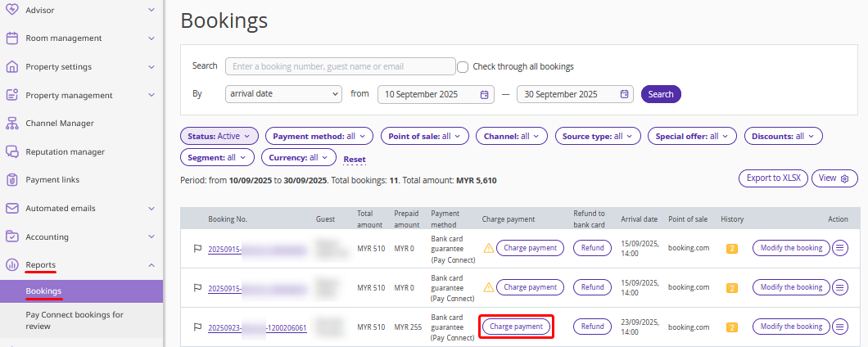Click history badge of first booking
The height and width of the screenshot is (347, 868).
click(732, 248)
